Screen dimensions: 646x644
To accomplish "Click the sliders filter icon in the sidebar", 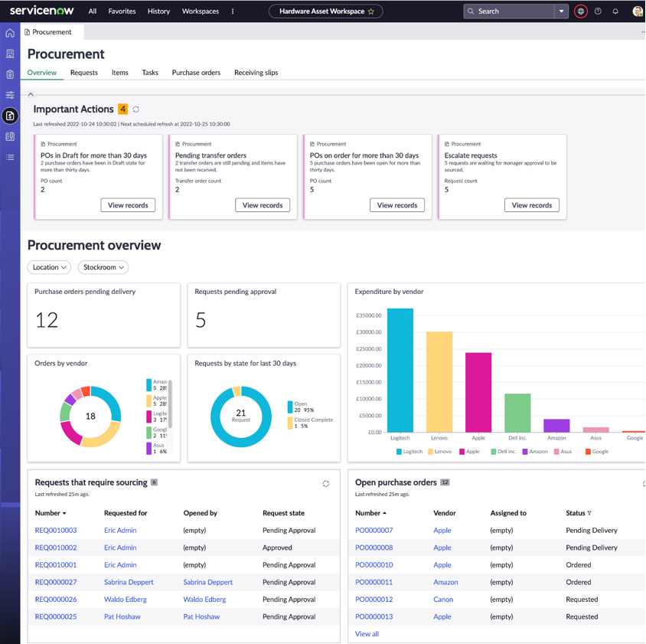I will [x=10, y=95].
